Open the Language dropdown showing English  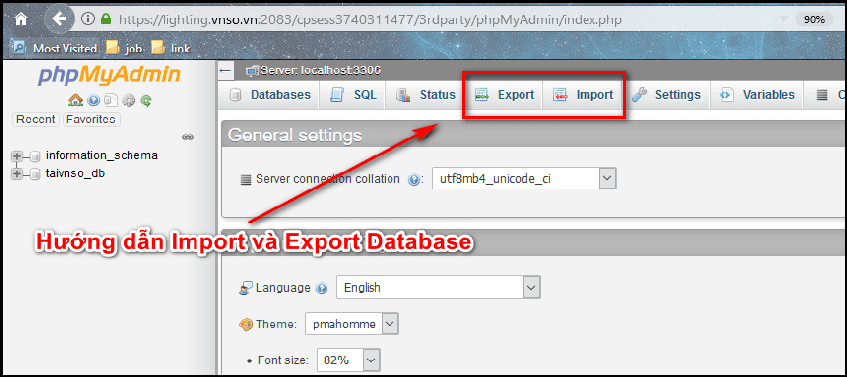[438, 288]
